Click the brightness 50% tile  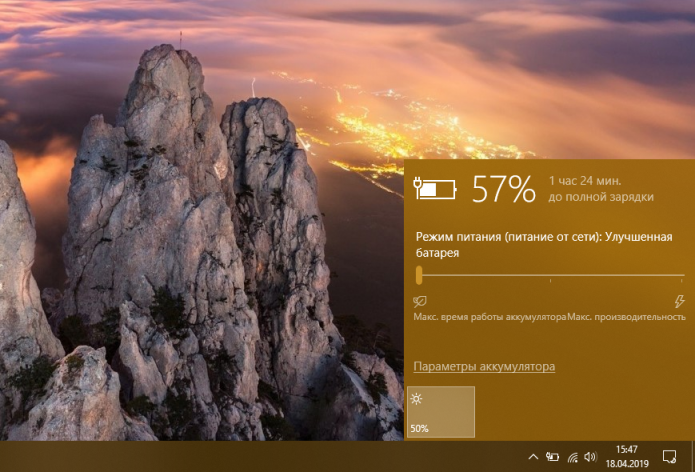click(441, 412)
